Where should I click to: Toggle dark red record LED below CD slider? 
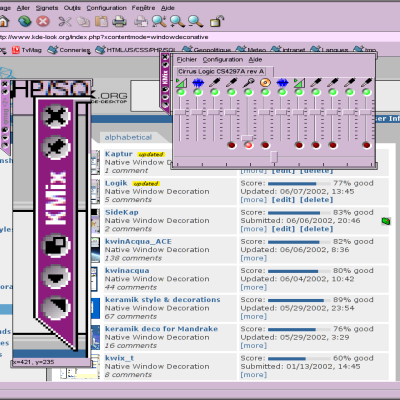pyautogui.click(x=265, y=145)
